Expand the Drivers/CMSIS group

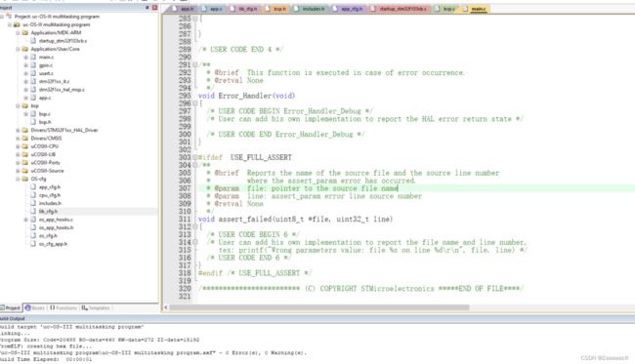(x=18, y=139)
